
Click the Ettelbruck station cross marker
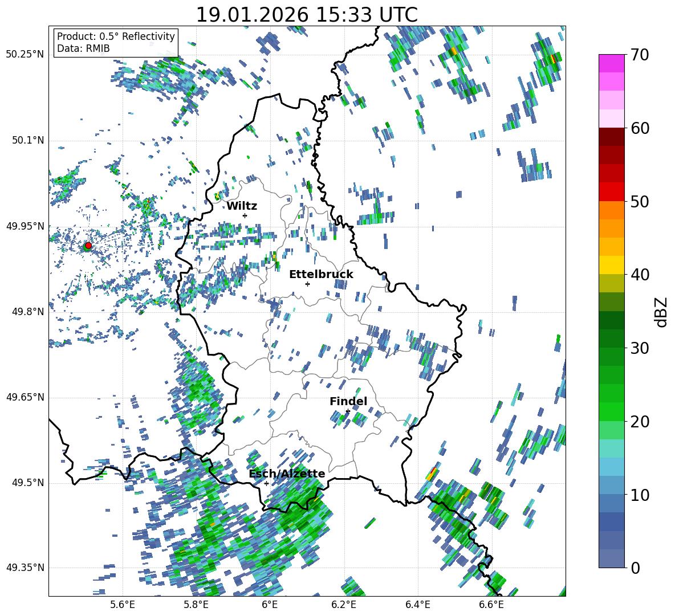[307, 284]
